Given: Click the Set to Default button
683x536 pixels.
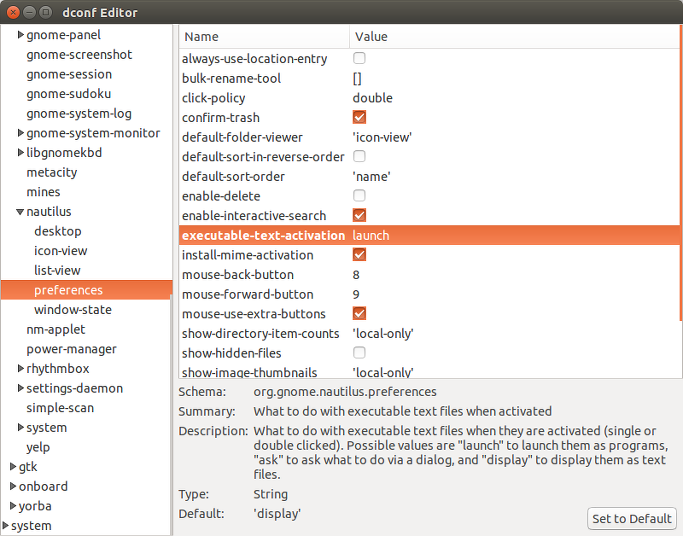Looking at the screenshot, I should [632, 519].
